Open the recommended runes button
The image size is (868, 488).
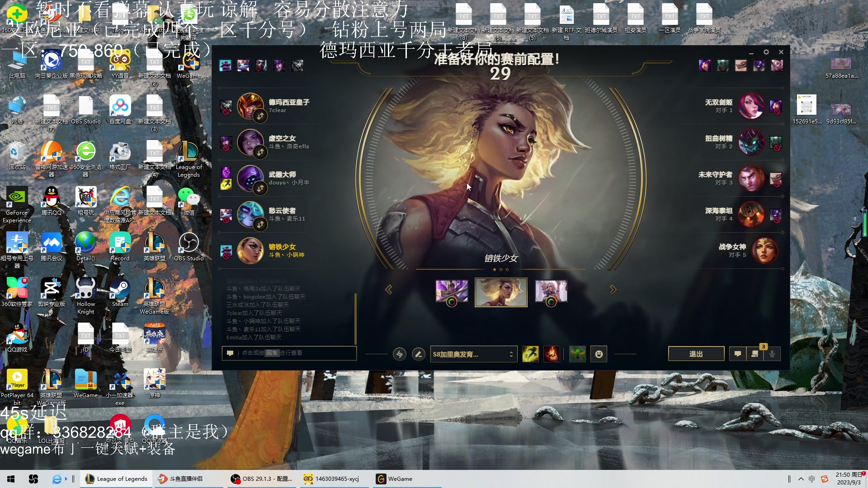click(x=400, y=354)
